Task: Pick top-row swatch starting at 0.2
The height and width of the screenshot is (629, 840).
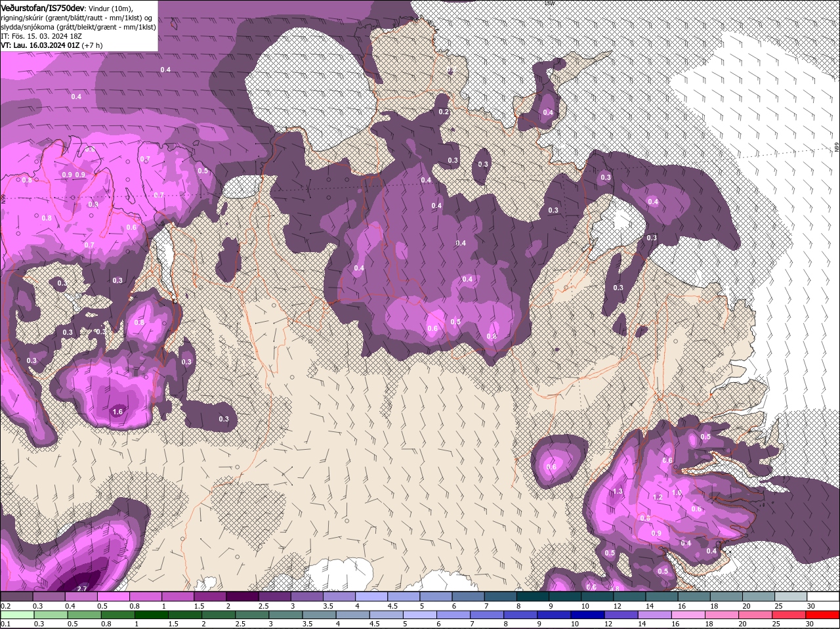Action: tap(16, 596)
